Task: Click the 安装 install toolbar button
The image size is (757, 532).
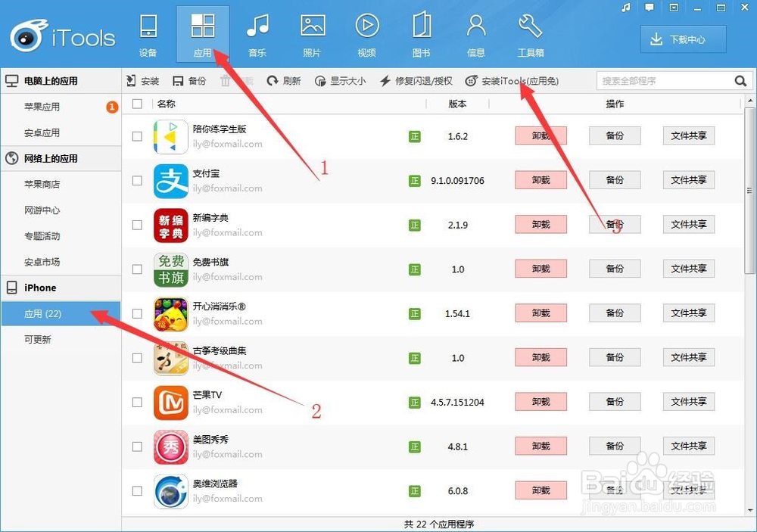Action: [142, 81]
